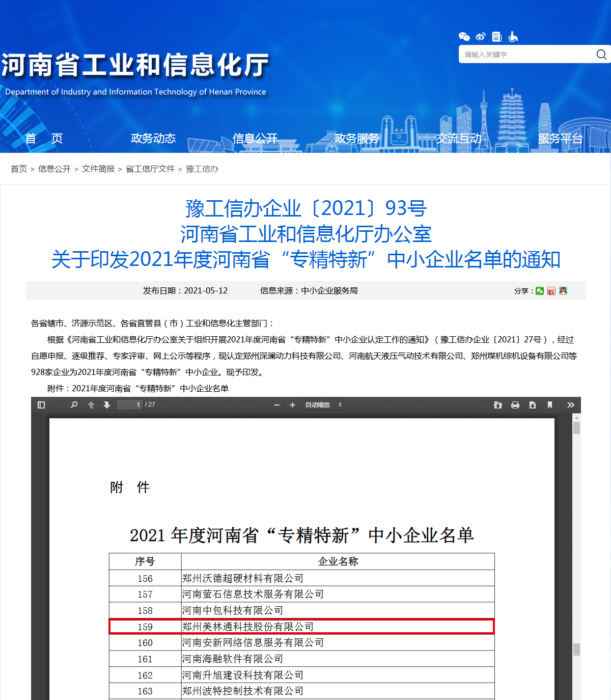
Task: Open the 信息公开 navigation menu
Action: (255, 139)
